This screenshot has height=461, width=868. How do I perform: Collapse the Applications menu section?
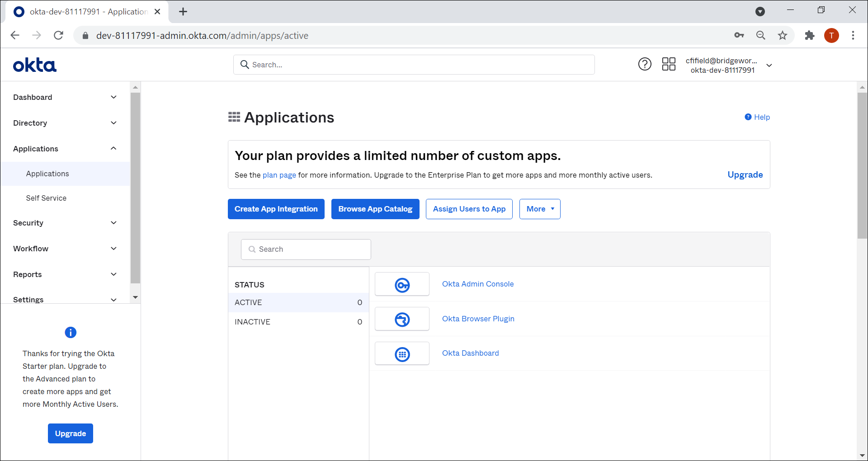click(x=65, y=149)
